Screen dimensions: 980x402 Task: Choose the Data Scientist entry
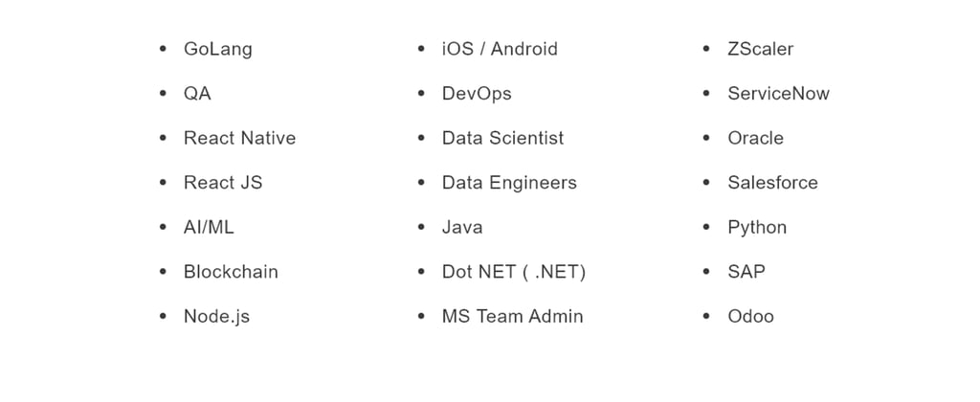[502, 138]
